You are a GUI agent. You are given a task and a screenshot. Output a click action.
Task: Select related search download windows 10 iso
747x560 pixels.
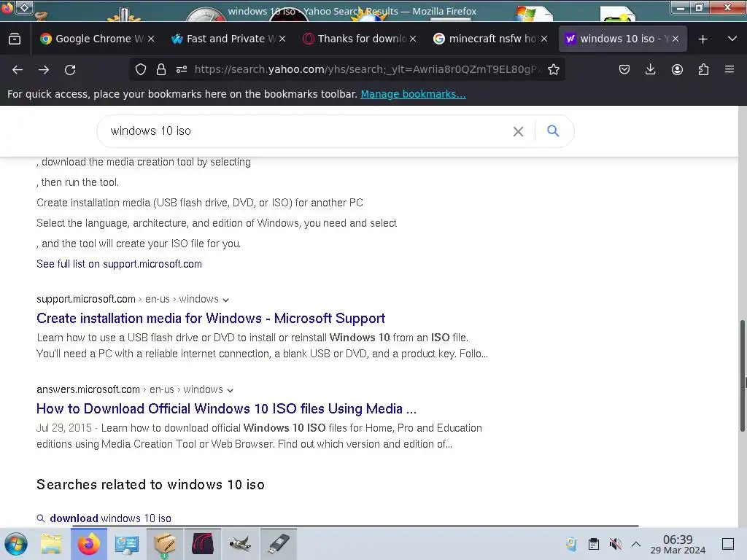tap(111, 518)
